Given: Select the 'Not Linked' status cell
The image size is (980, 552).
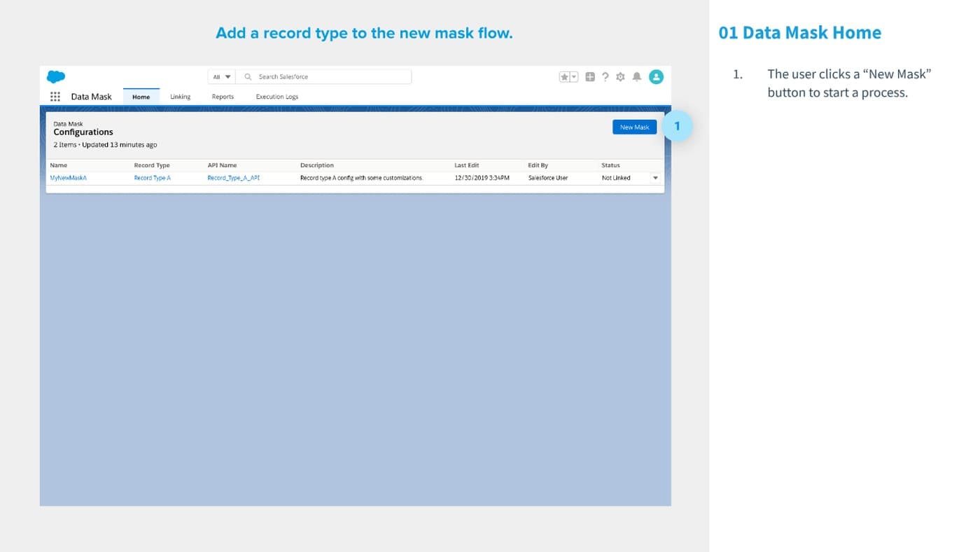Looking at the screenshot, I should pos(616,178).
